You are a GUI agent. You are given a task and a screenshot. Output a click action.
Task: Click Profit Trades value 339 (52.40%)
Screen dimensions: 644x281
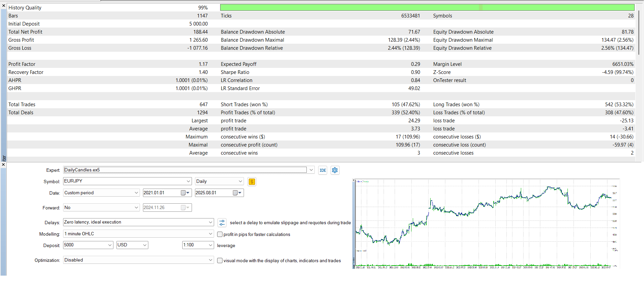tap(406, 113)
